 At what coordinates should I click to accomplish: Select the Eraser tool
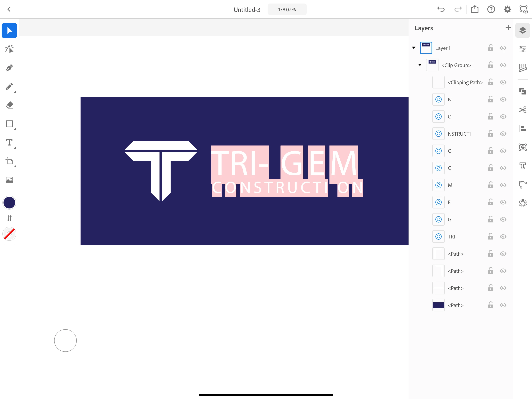[9, 105]
